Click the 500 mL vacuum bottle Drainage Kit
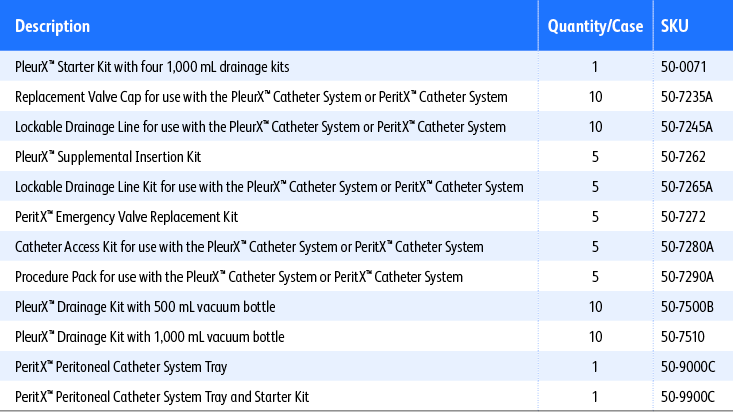The image size is (733, 412). pos(145,307)
